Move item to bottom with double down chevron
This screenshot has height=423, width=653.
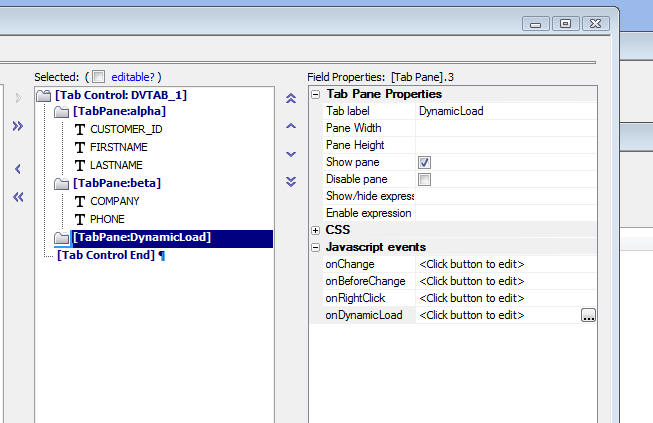[291, 182]
